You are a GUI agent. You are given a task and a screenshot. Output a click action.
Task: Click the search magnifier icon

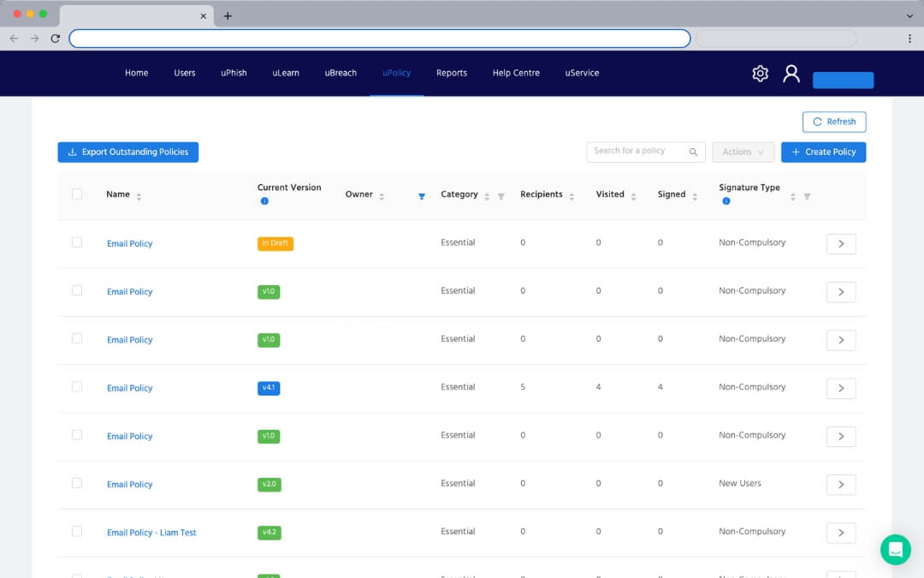(693, 152)
